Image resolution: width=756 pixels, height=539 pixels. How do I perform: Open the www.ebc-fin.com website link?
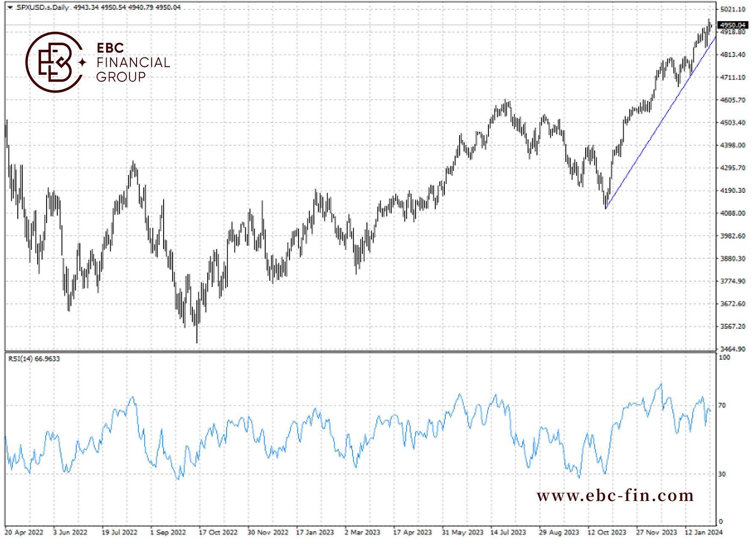click(615, 495)
